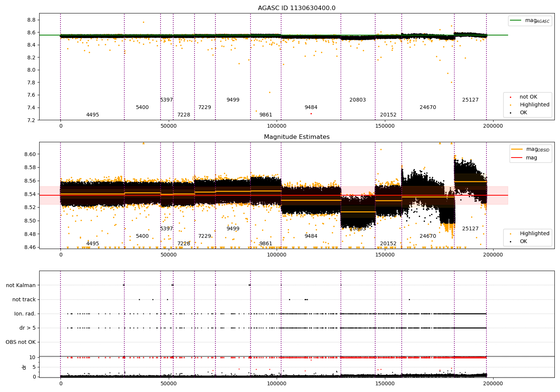560x392 pixels.
Task: Click x-axis tick 150000 in the bottom plot
Action: [x=385, y=384]
